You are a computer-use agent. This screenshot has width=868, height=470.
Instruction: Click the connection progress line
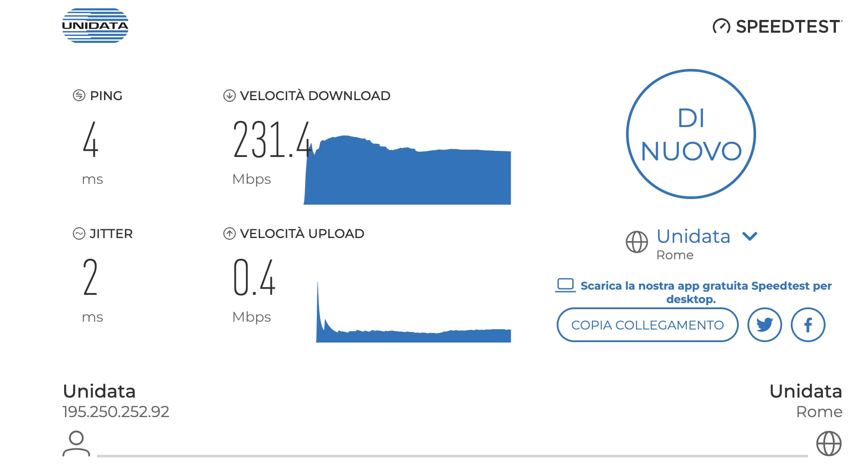click(x=452, y=456)
